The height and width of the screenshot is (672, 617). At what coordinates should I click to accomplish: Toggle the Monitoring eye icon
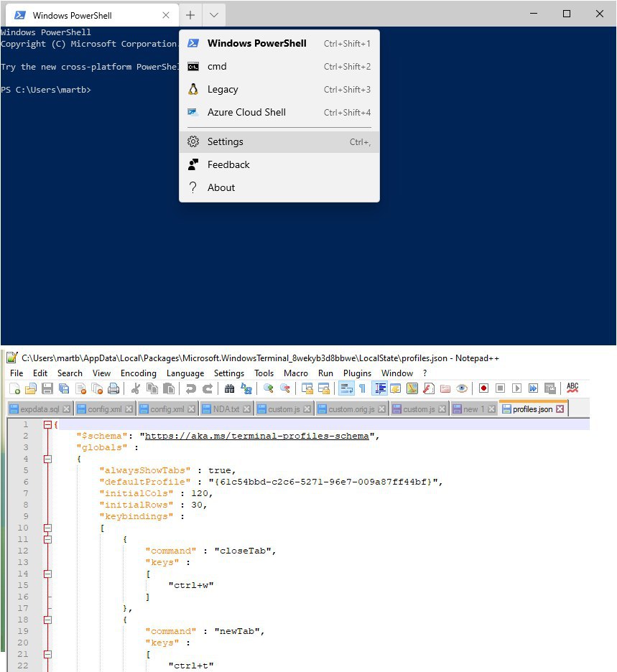(462, 388)
